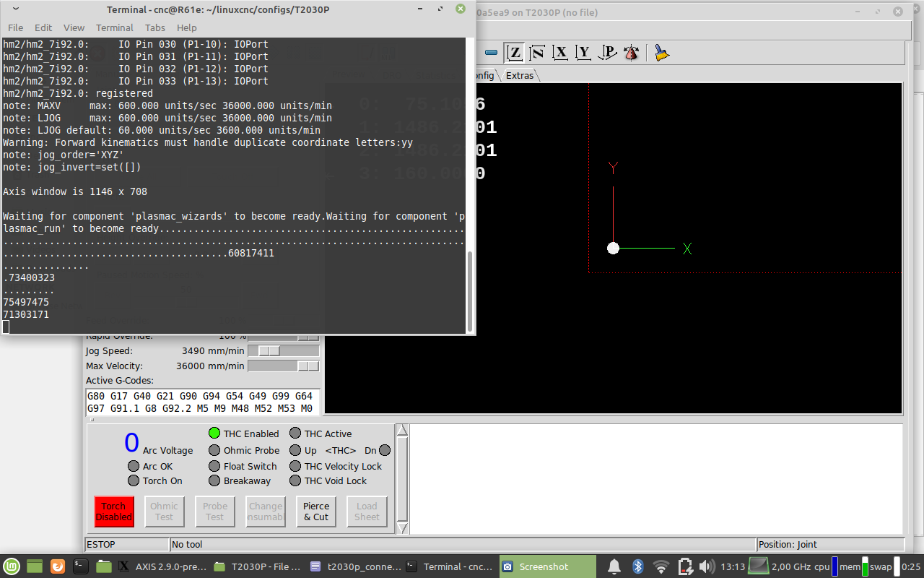The image size is (924, 578).
Task: Switch to T2030P File manager taskbar window
Action: [x=258, y=566]
